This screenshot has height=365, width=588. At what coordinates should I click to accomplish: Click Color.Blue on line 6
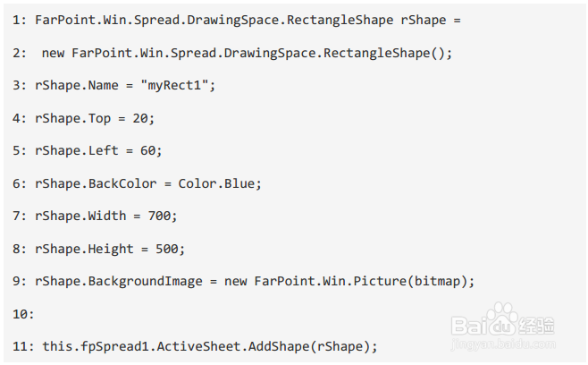click(x=218, y=183)
